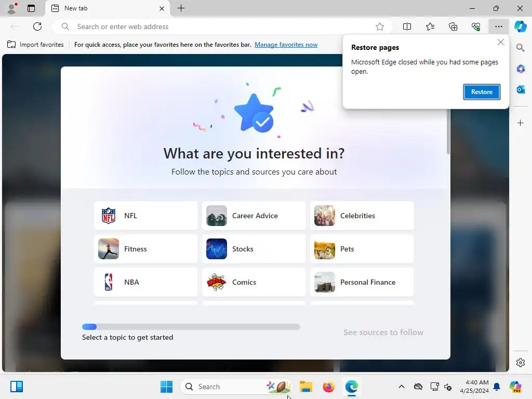The image size is (532, 399).
Task: Open Browser essentials heart icon
Action: [476, 26]
